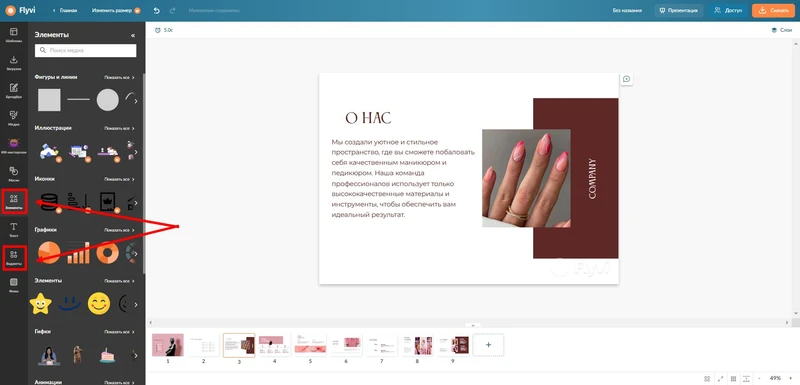Open the Шаблоны templates sidebar tab
This screenshot has height=385, width=800.
point(14,35)
